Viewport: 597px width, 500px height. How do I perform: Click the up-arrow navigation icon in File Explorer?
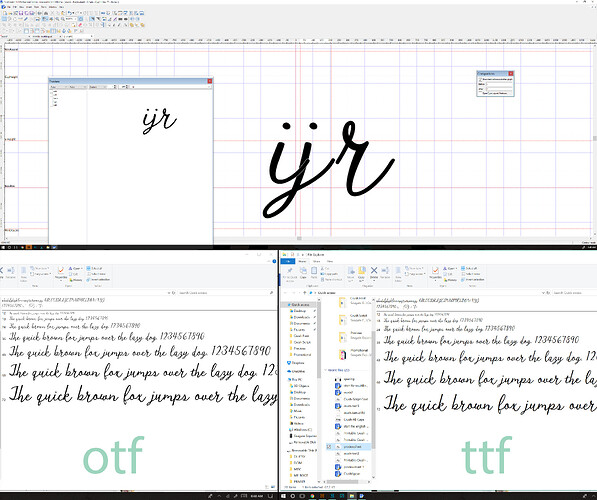(305, 293)
